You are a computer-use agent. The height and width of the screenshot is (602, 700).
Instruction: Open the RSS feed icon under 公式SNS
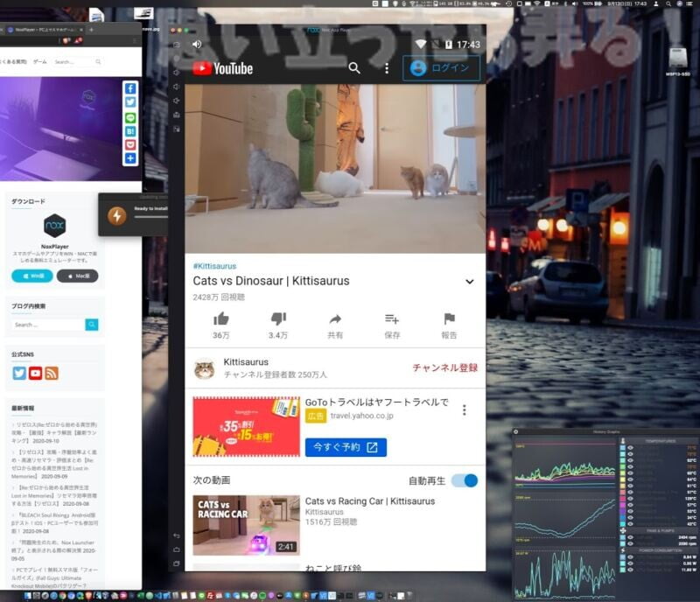click(52, 373)
